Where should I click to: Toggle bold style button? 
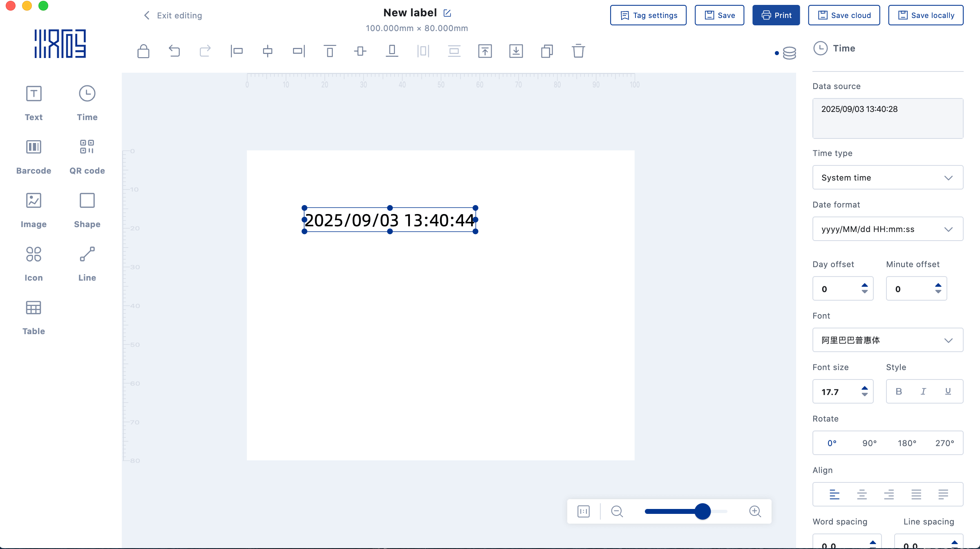coord(899,391)
